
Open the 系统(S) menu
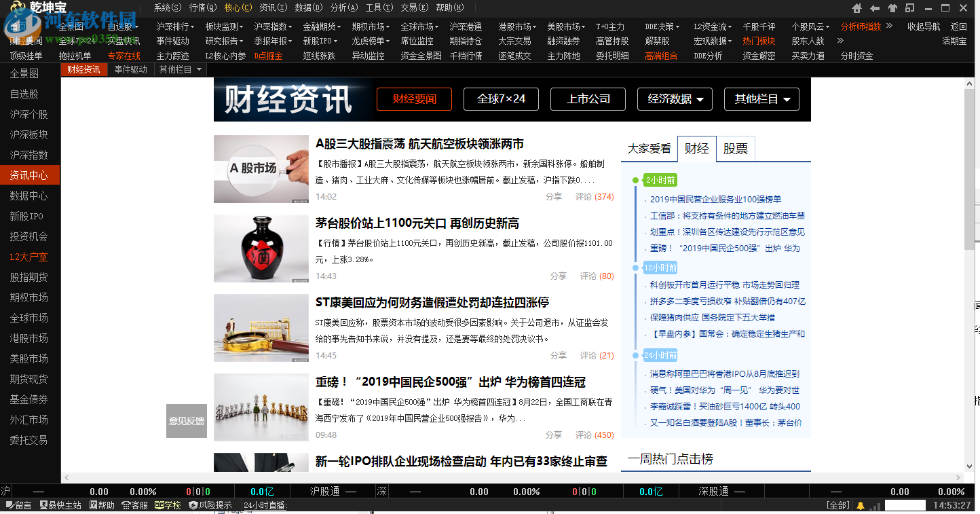click(x=168, y=8)
